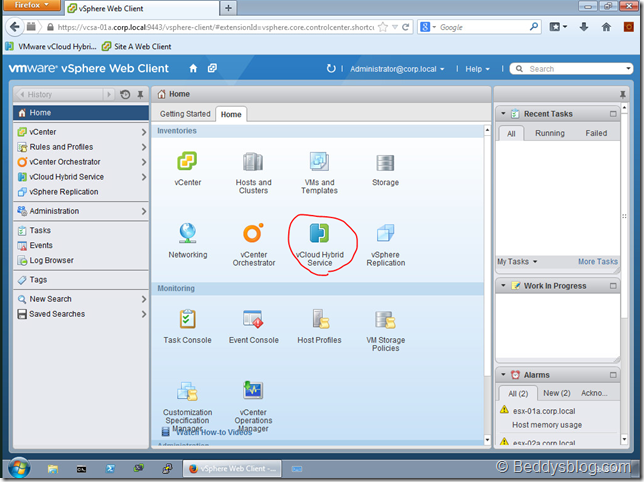
Task: Open Hosts and Clusters inventory
Action: pyautogui.click(x=253, y=161)
